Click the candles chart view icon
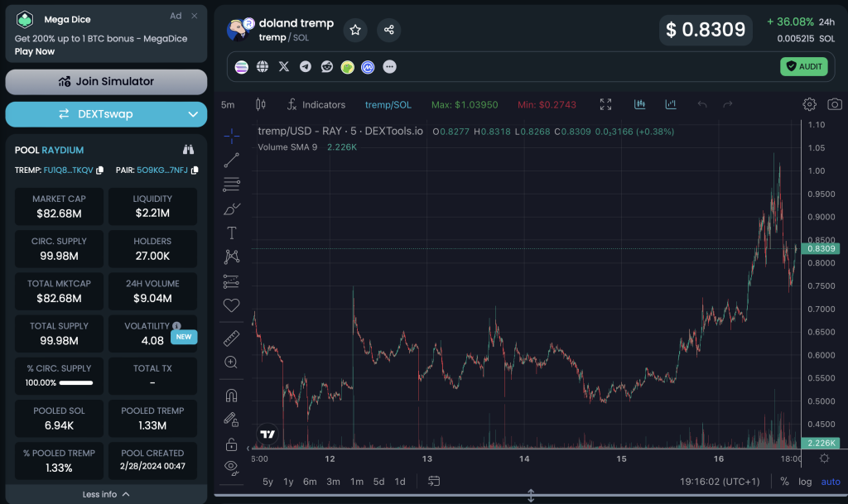848x504 pixels. click(x=640, y=103)
